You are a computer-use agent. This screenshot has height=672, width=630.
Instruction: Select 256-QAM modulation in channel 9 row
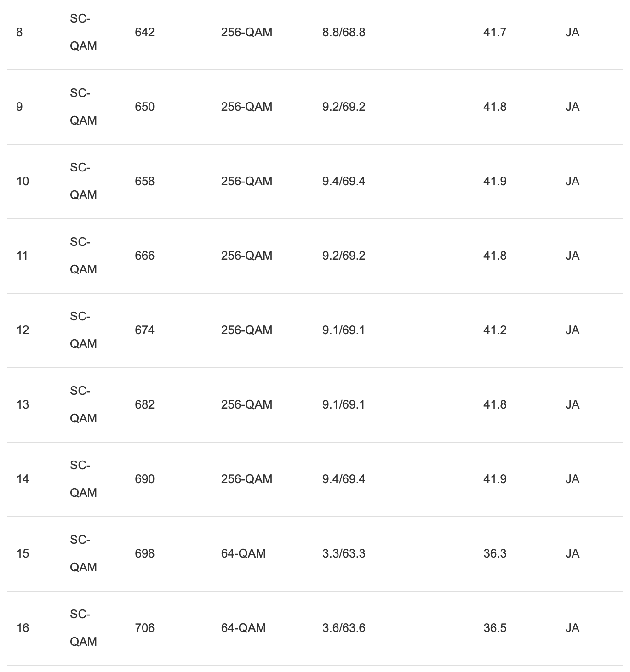point(246,107)
